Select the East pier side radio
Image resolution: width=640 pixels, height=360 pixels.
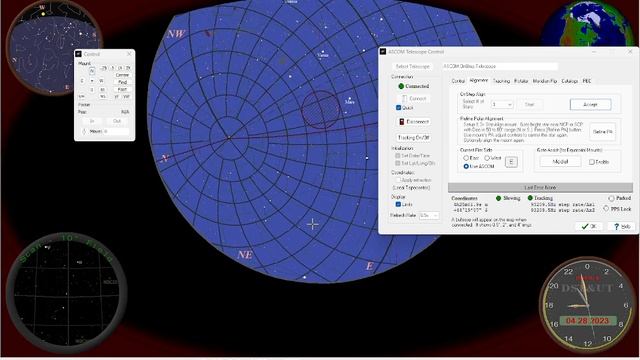[466, 158]
